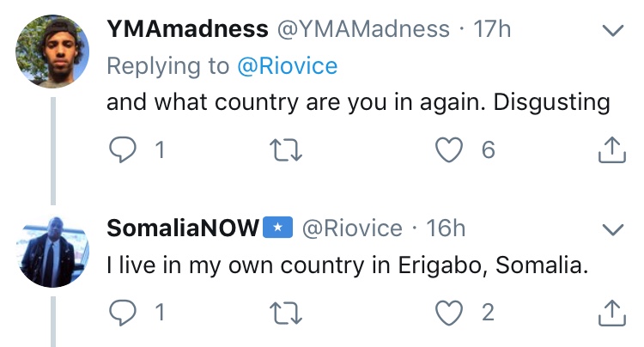Reply to YMAmadness's tweet
This screenshot has width=644, height=347.
click(124, 151)
